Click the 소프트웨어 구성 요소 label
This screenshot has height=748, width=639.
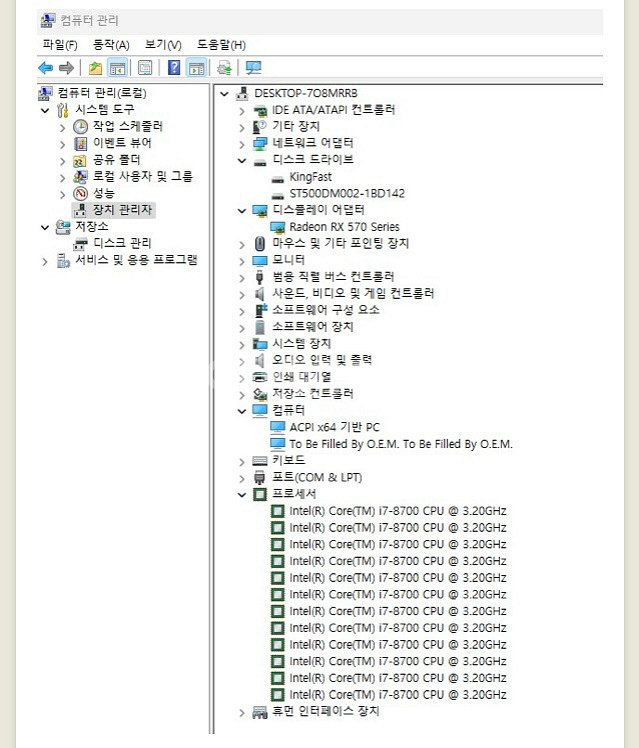(326, 310)
